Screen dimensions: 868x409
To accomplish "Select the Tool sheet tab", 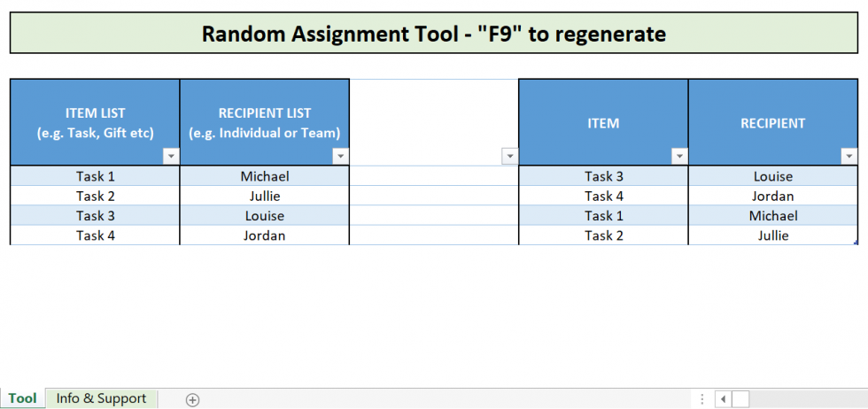I will click(23, 398).
